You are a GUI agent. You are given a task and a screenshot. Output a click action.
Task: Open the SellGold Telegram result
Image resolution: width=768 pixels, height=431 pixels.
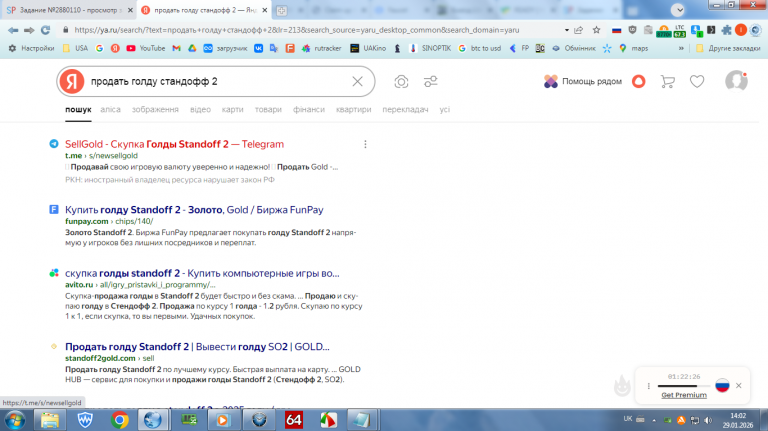coord(174,144)
